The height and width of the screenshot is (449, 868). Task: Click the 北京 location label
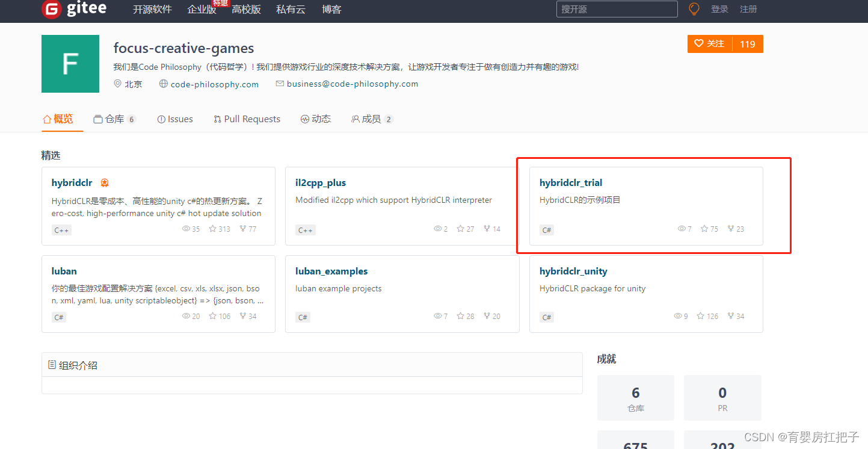coord(134,84)
